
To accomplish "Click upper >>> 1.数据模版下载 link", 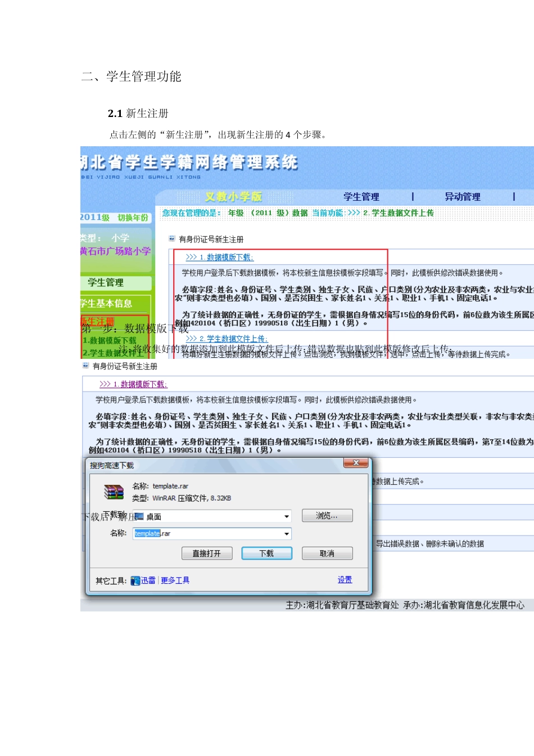I will 219,257.
